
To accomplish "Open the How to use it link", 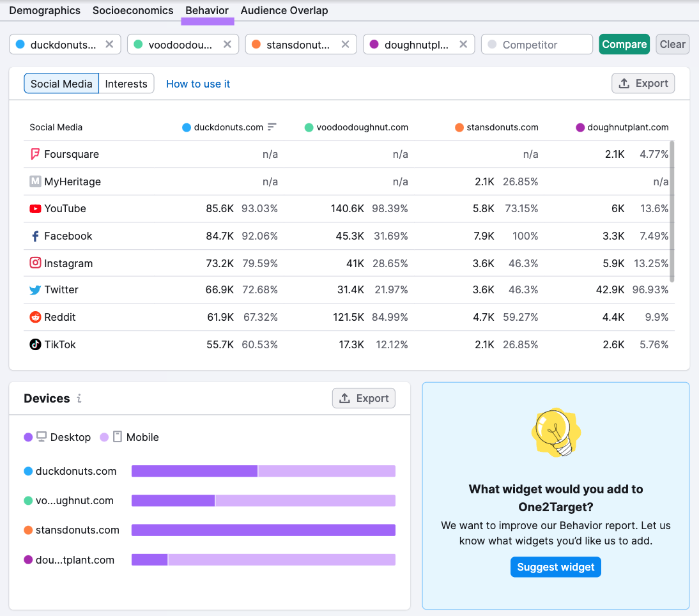I will point(198,84).
